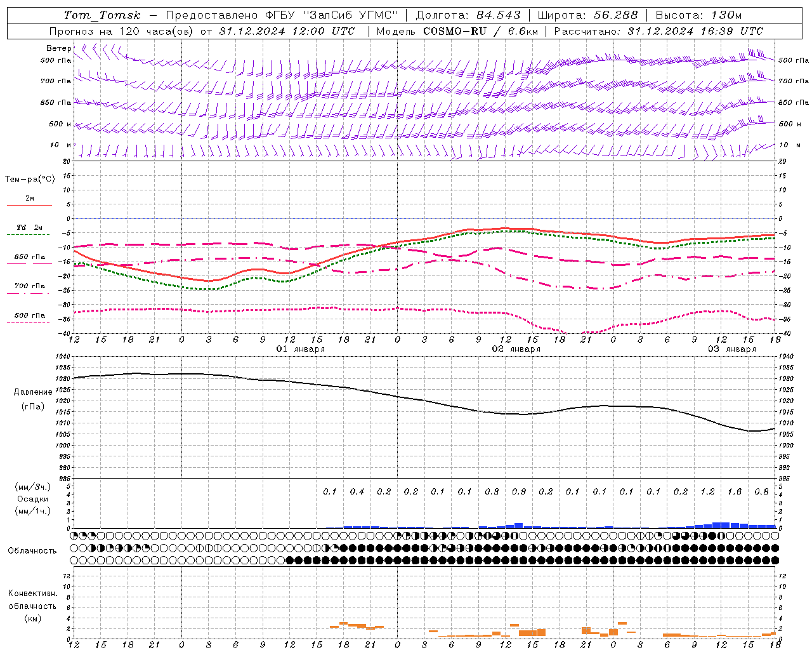
Task: Click the station name "Tom_Tomsk" in the header
Action: point(102,15)
